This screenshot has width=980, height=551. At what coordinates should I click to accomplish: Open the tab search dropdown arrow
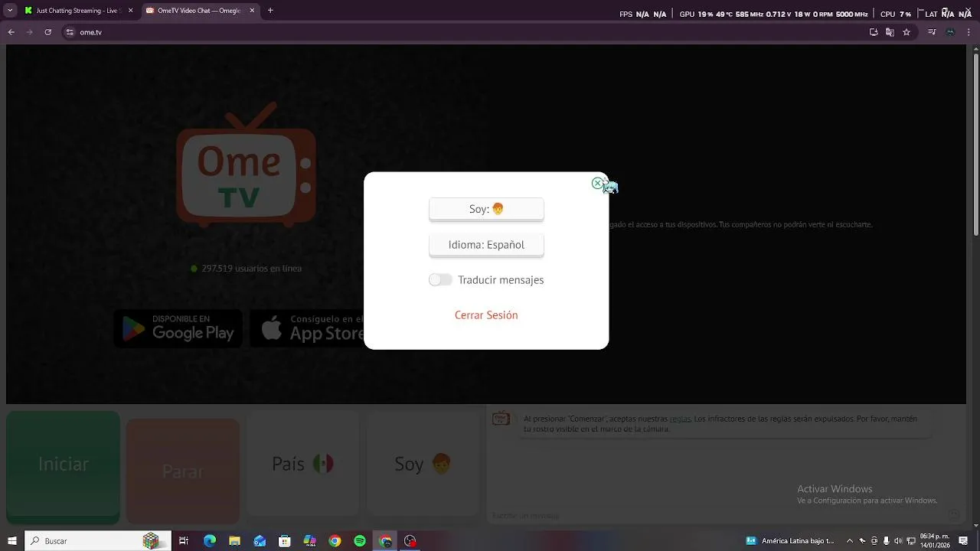[x=10, y=11]
